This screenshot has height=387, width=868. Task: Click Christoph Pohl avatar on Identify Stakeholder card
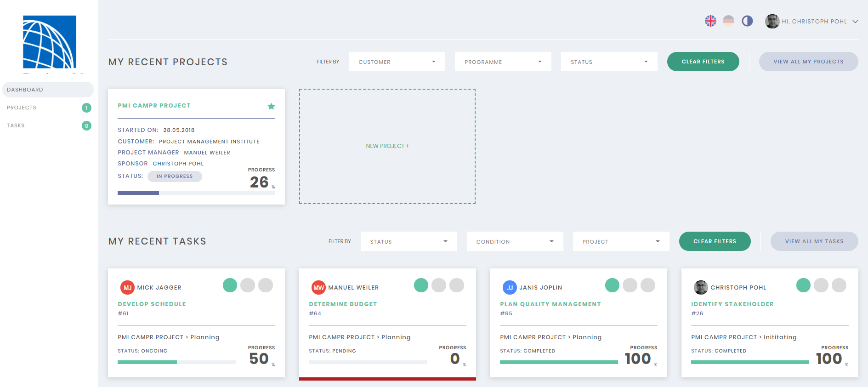(x=701, y=288)
